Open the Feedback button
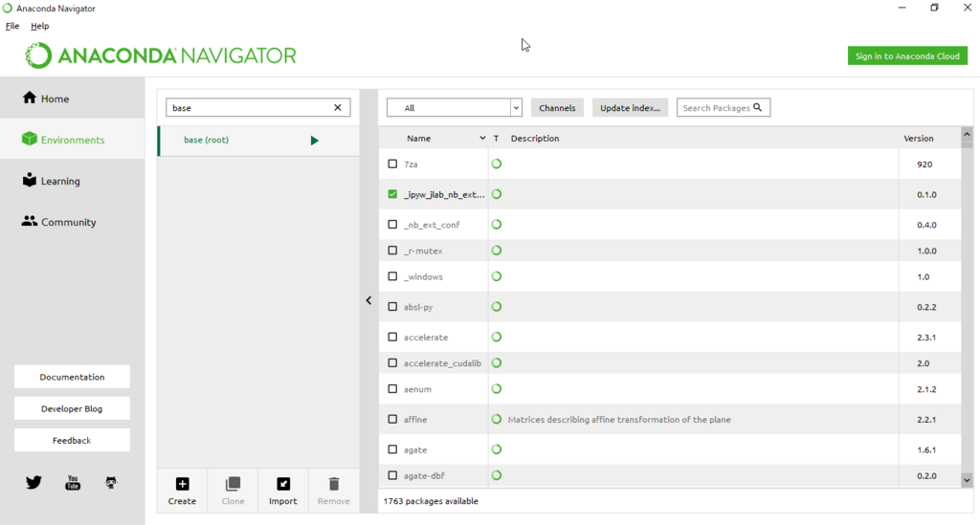The height and width of the screenshot is (525, 980). pos(72,440)
